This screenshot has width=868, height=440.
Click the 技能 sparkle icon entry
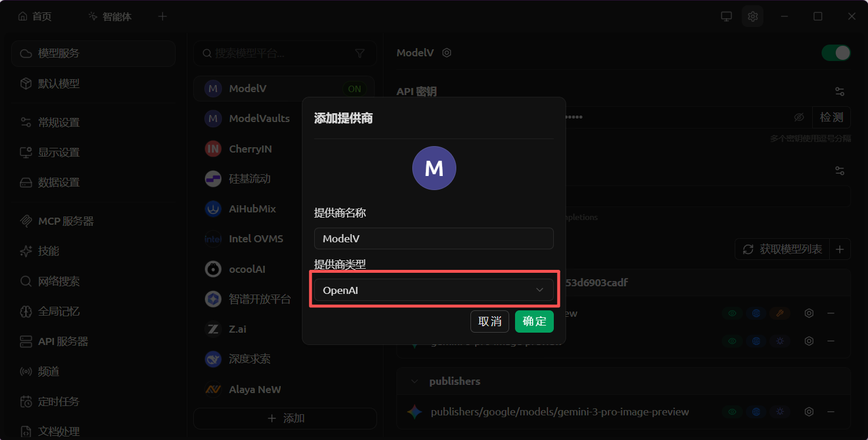[x=93, y=251]
